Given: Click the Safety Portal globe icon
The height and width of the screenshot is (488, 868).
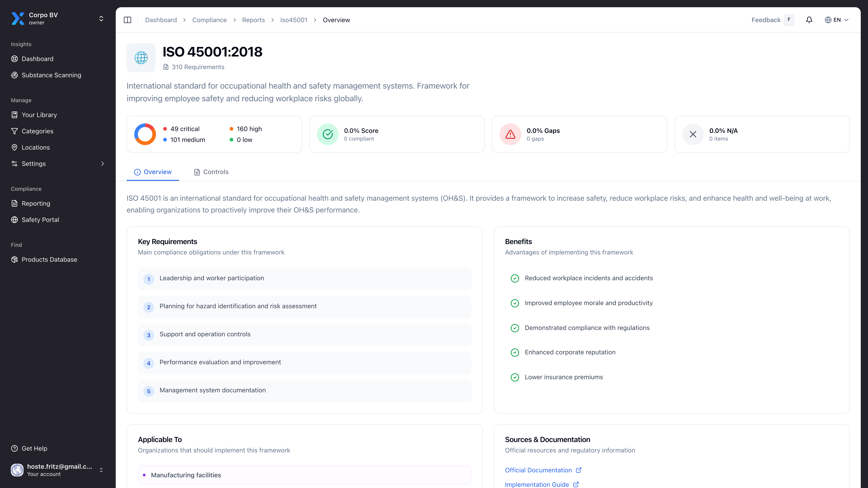Looking at the screenshot, I should point(14,220).
